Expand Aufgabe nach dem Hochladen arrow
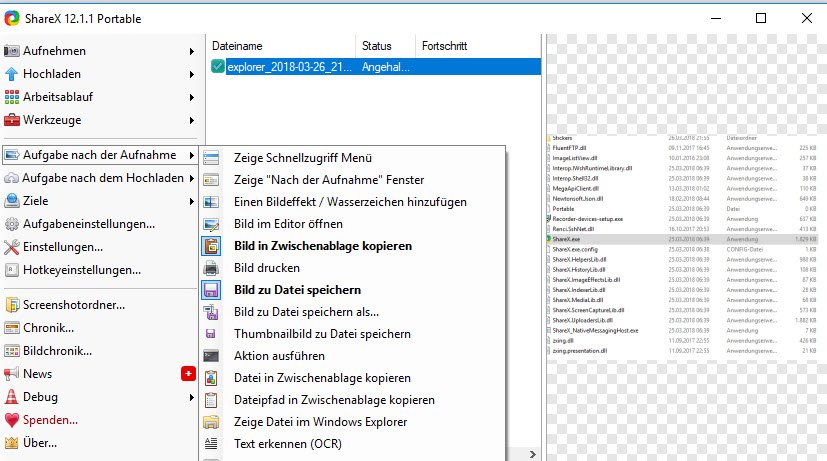 (191, 178)
